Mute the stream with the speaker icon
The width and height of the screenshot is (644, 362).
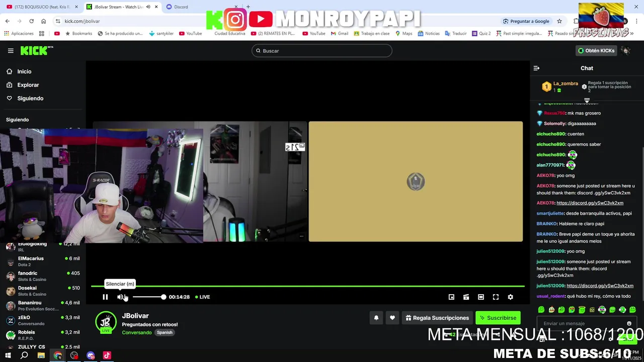click(x=120, y=297)
